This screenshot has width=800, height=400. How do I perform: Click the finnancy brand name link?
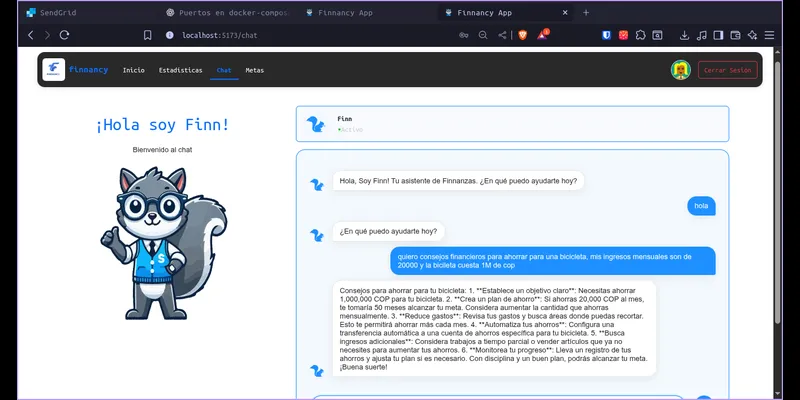point(89,69)
